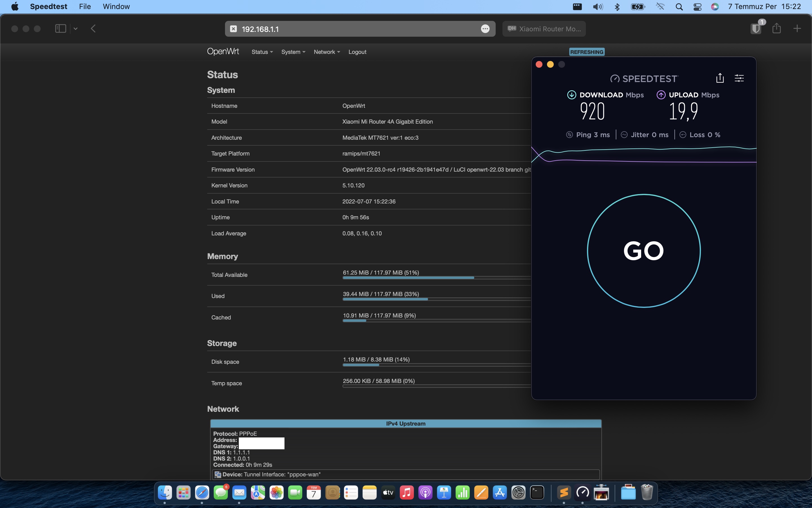The height and width of the screenshot is (508, 812).
Task: Open the OpenWrt System dropdown menu
Action: click(x=293, y=52)
